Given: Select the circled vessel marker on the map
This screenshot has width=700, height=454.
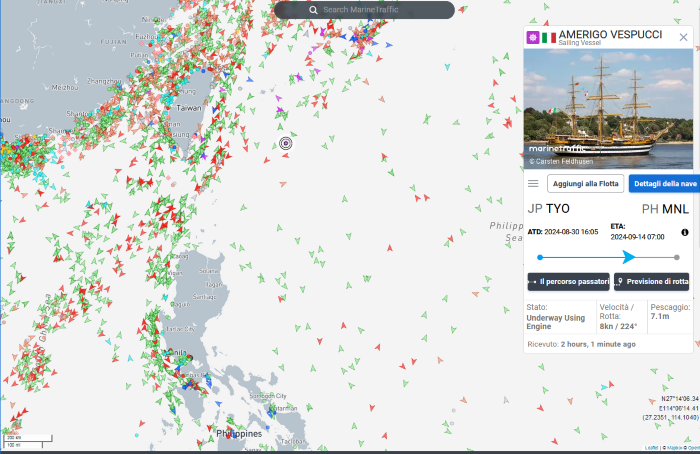Looking at the screenshot, I should 286,143.
